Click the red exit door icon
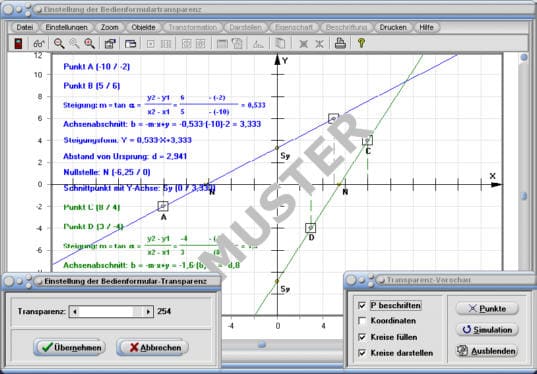Viewport: 537px width, 374px height. tap(18, 43)
